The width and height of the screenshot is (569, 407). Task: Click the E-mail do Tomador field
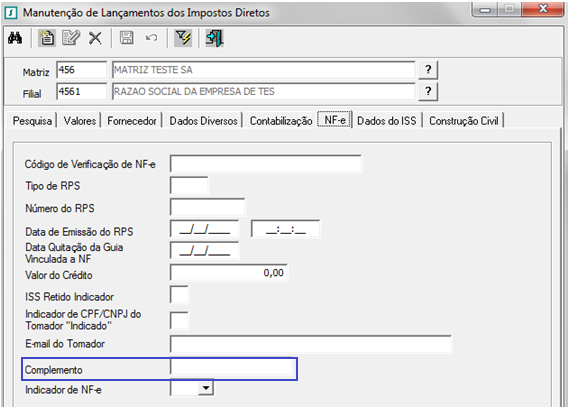(311, 344)
